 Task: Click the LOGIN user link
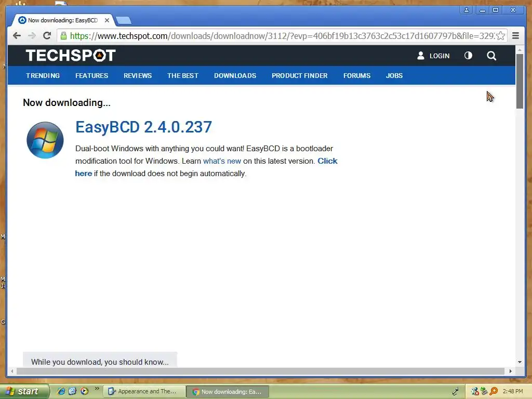pyautogui.click(x=433, y=56)
